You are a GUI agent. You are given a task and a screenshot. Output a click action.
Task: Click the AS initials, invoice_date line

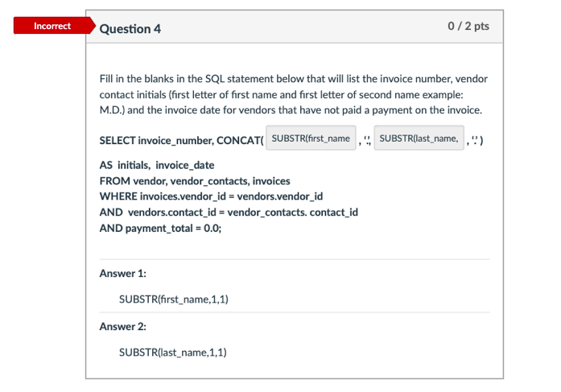tap(157, 165)
